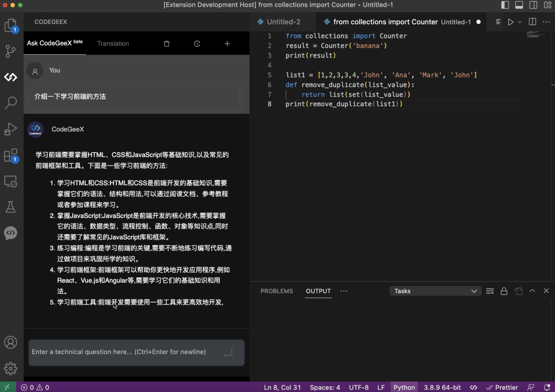
Task: Click the Split Editor icon in toolbar
Action: (532, 22)
